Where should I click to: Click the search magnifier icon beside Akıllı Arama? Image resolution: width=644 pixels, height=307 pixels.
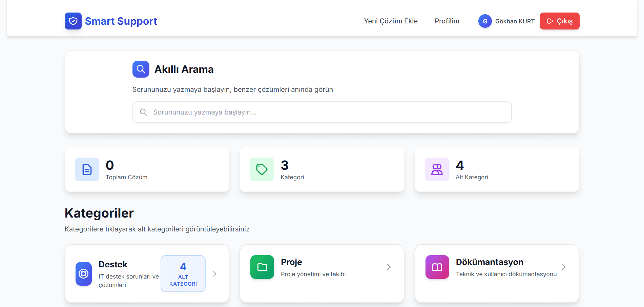click(x=141, y=69)
